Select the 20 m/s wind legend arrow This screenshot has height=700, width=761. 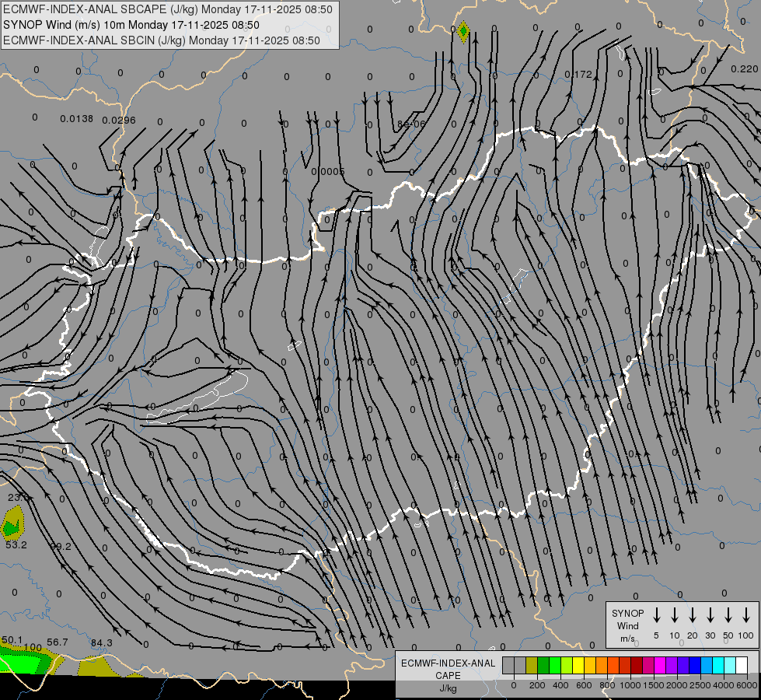click(692, 615)
